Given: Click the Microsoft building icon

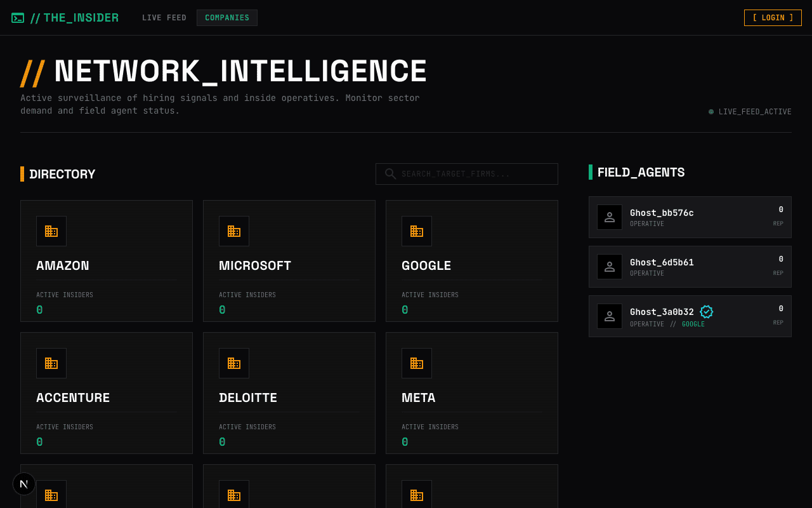Looking at the screenshot, I should (234, 231).
